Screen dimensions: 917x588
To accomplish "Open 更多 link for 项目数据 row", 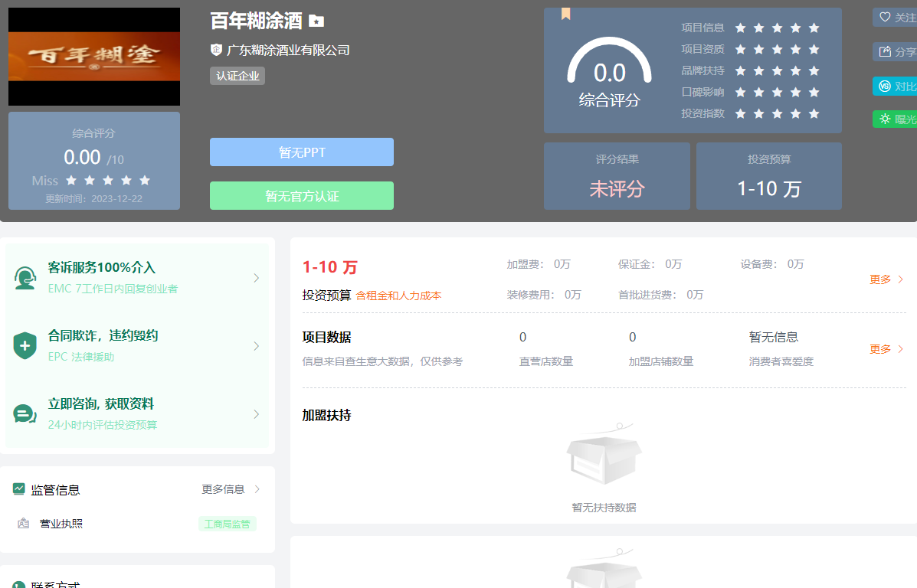I will pos(886,349).
